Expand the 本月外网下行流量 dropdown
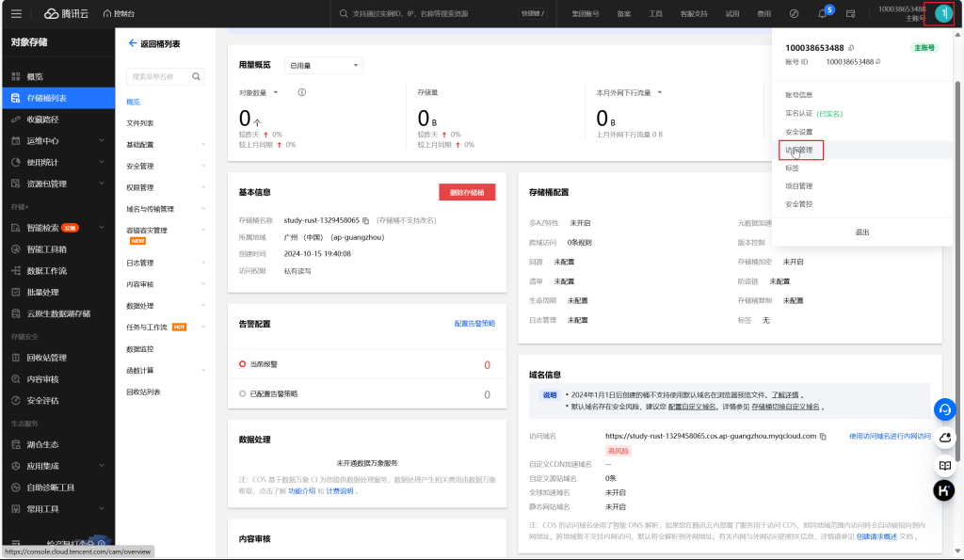 pos(661,92)
